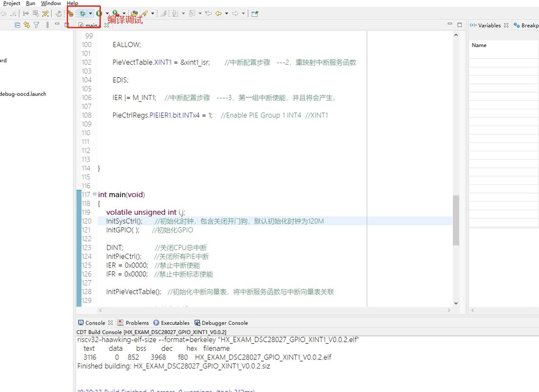
Task: Click the Previous Annotation icon
Action: [x=192, y=14]
